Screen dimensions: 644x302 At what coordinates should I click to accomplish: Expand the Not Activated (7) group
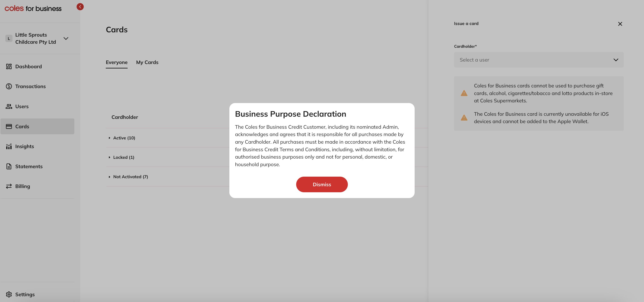tap(130, 177)
